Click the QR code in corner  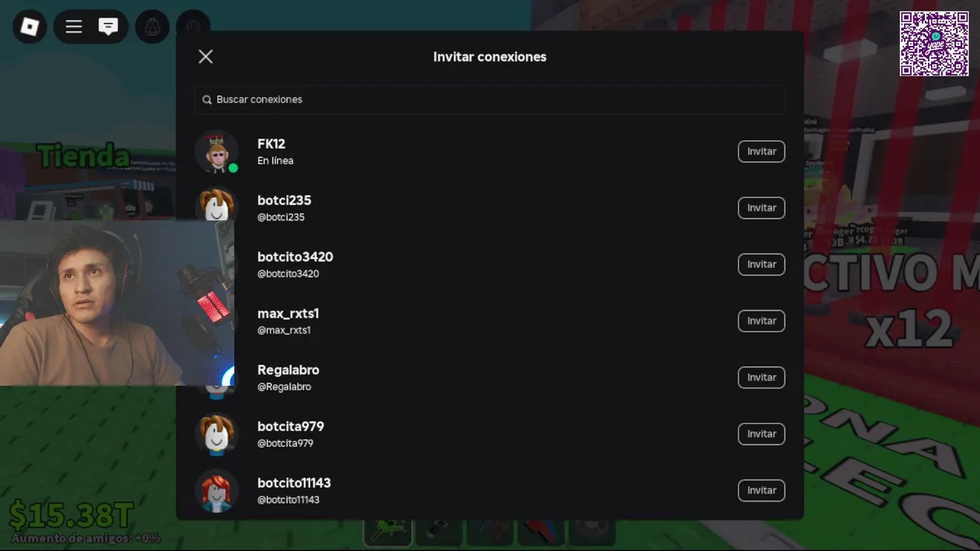[934, 44]
